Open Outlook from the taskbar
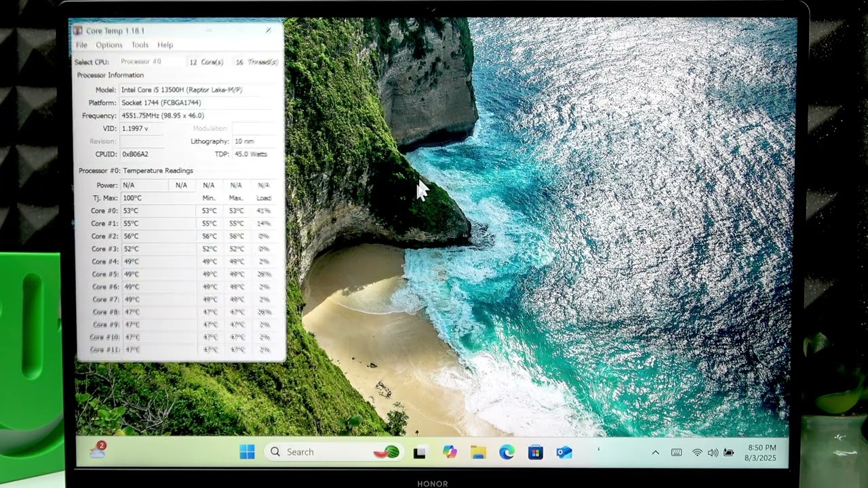 (x=564, y=452)
